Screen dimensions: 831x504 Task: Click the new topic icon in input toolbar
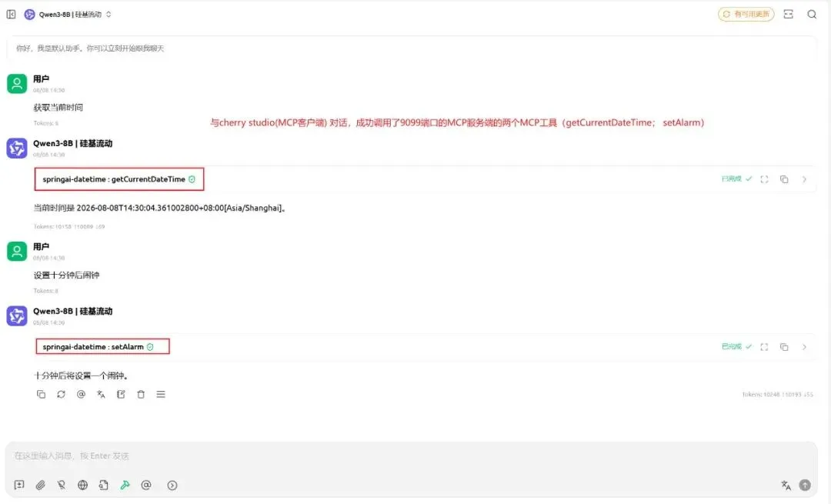(x=19, y=485)
